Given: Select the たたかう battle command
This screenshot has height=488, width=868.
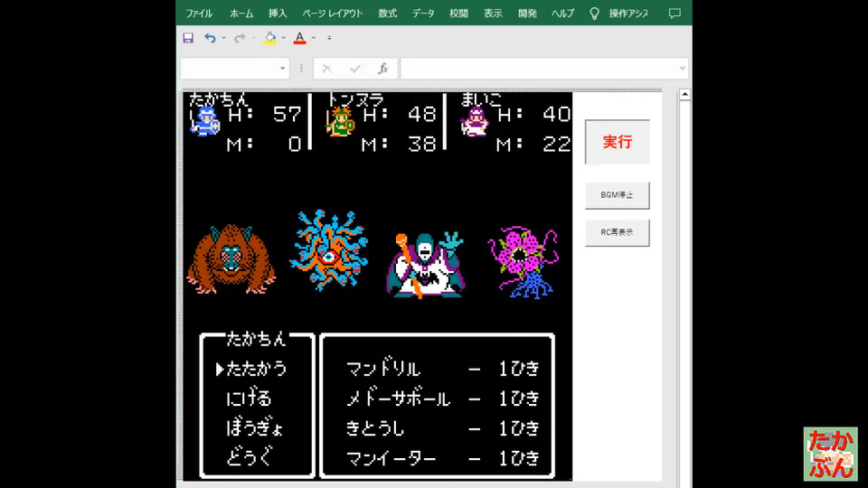Looking at the screenshot, I should point(257,369).
